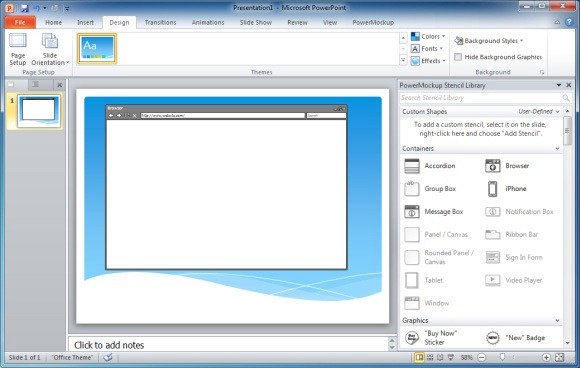This screenshot has height=368, width=580.
Task: Open the theme Effects dropdown
Action: click(x=428, y=61)
